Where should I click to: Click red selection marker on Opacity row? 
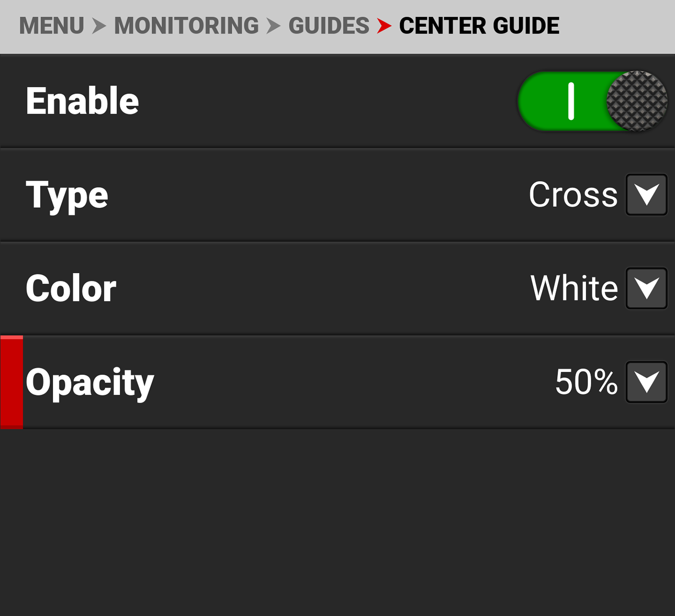12,382
